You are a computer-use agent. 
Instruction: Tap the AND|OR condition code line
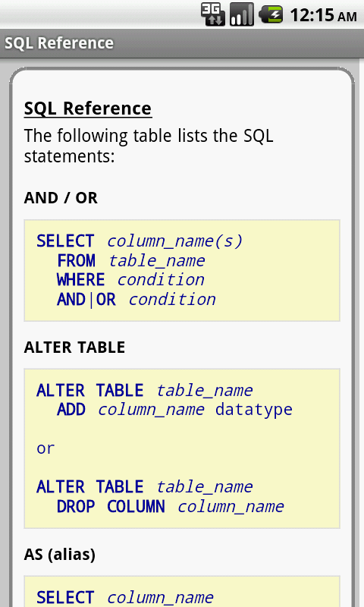(136, 299)
